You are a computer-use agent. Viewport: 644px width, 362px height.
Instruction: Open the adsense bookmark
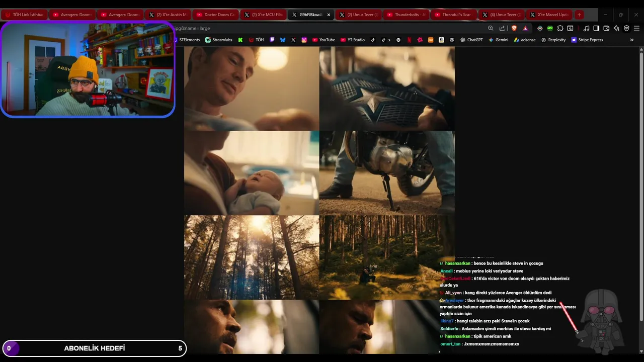(525, 40)
